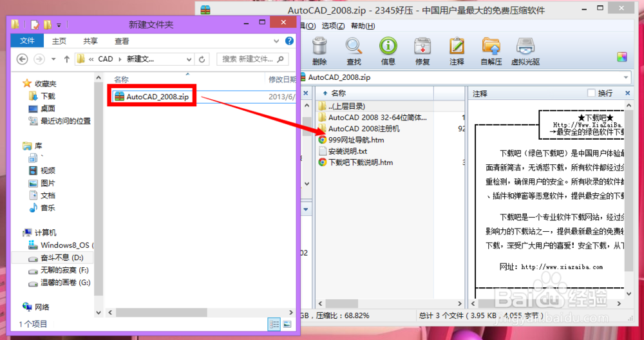
Task: Open the quick access toolbar customize dropdown
Action: click(59, 25)
